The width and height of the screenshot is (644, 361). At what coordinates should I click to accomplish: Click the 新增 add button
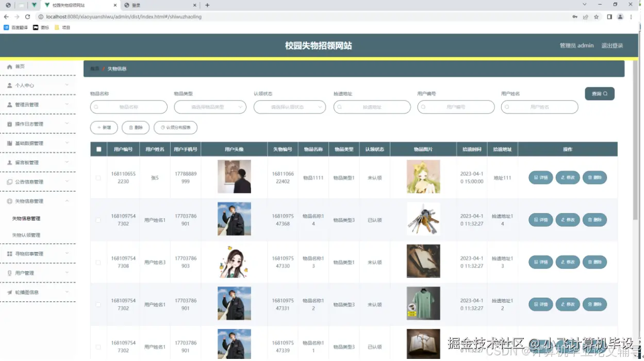click(x=104, y=127)
